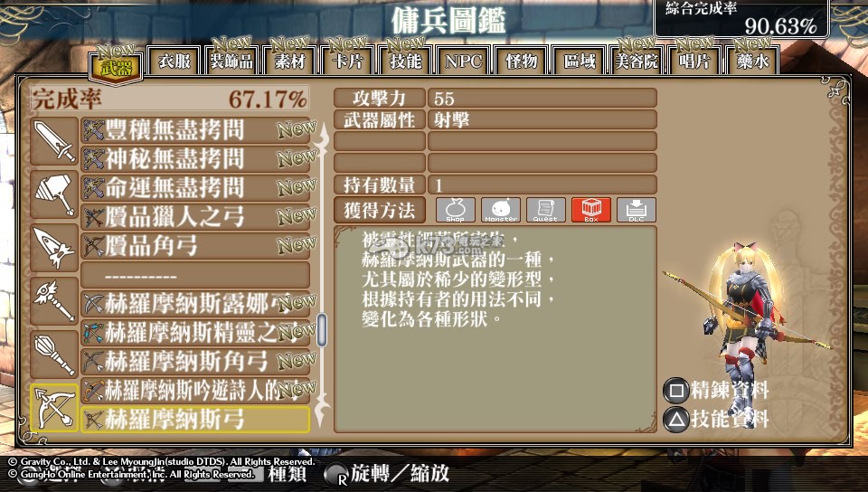Switch to the 怪物 tab
This screenshot has height=492, width=868.
pyautogui.click(x=521, y=61)
